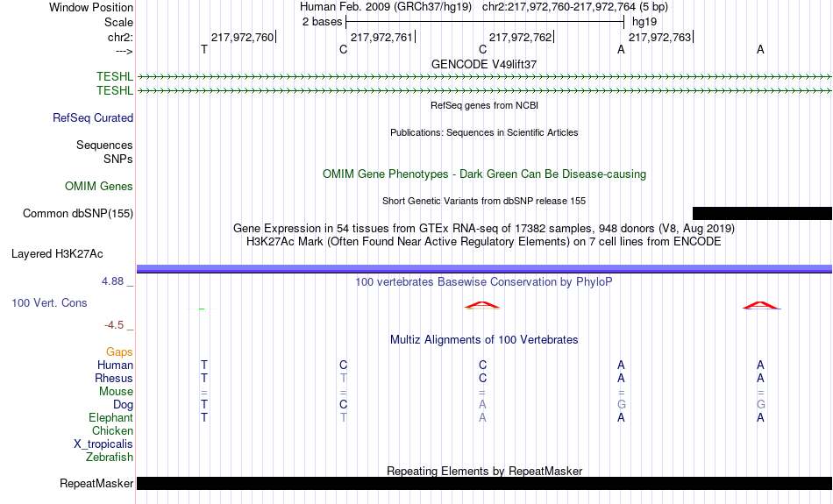This screenshot has height=504, width=833.
Task: Click Repeating Elements by RepeatMasker title
Action: point(485,471)
